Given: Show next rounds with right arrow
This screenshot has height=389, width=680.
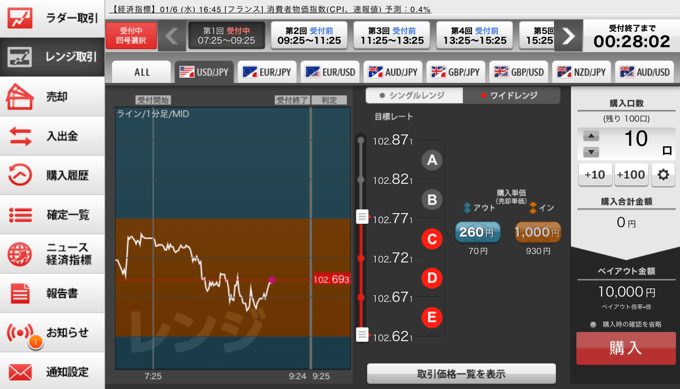Looking at the screenshot, I should [x=568, y=36].
